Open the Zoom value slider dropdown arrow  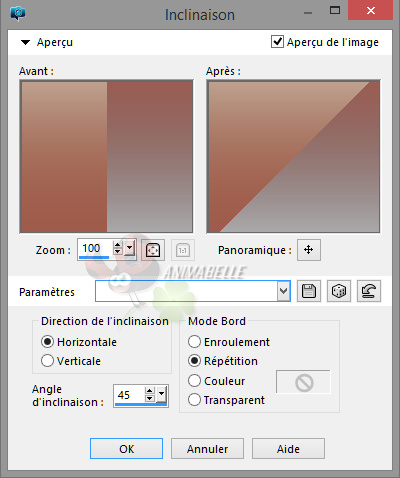coord(130,248)
